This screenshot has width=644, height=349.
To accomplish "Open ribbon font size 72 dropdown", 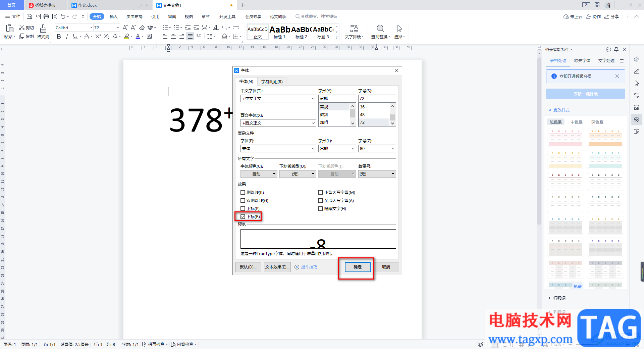I will [x=118, y=28].
